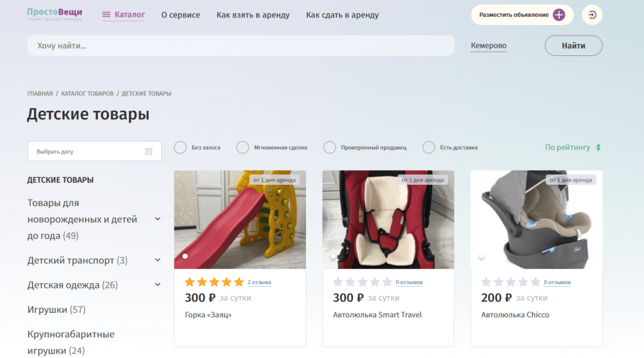Select Товары для новорожденных и детей category
The width and height of the screenshot is (644, 358).
[82, 219]
